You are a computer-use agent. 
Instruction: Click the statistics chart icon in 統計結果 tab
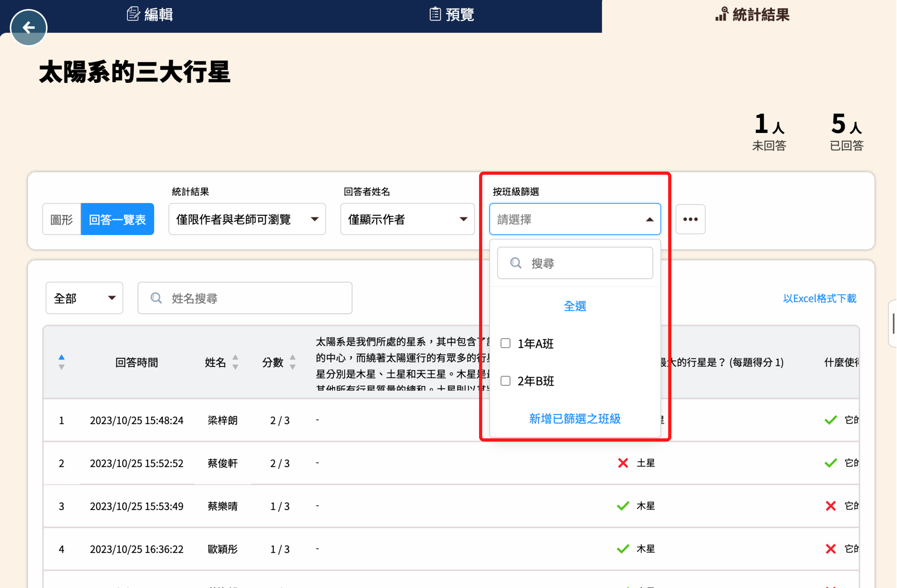click(721, 14)
